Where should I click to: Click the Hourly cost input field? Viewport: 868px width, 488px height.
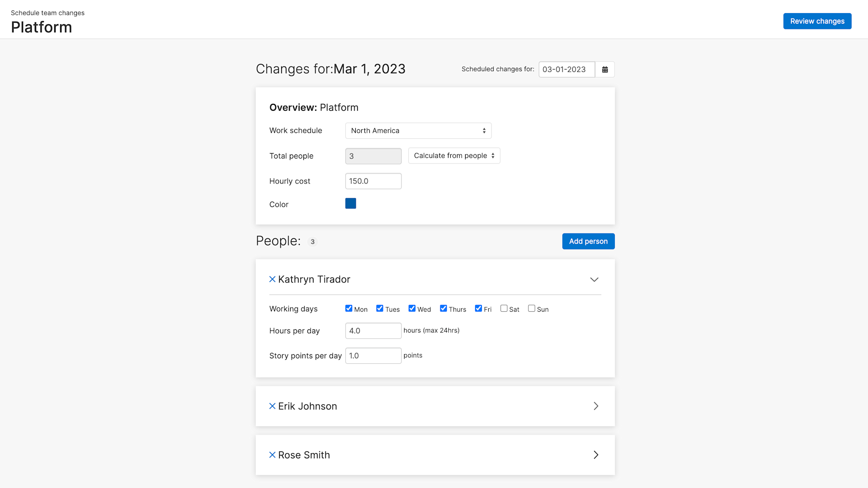pyautogui.click(x=373, y=181)
